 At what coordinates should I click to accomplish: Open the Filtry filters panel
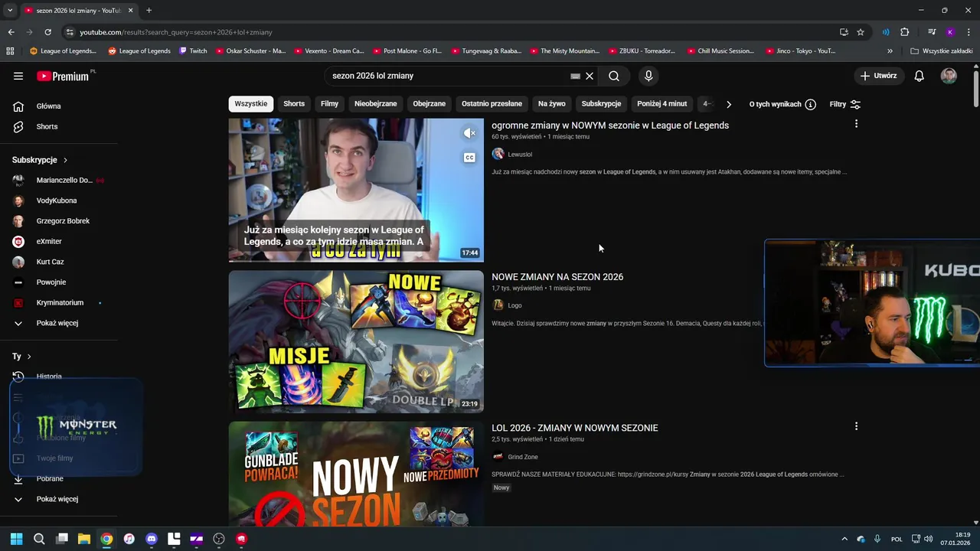845,104
